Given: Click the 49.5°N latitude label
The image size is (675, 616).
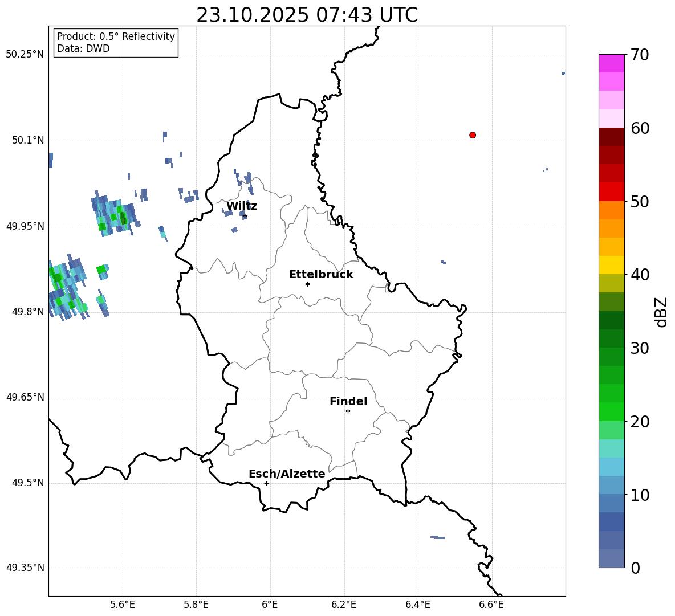Looking at the screenshot, I should point(28,483).
